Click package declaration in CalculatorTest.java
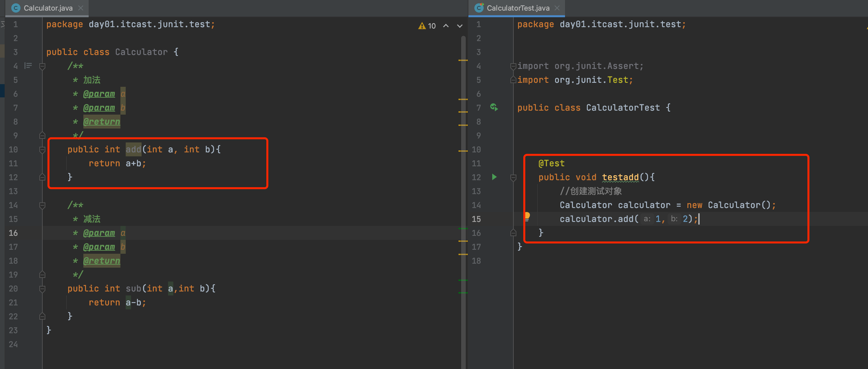868x369 pixels. 601,24
